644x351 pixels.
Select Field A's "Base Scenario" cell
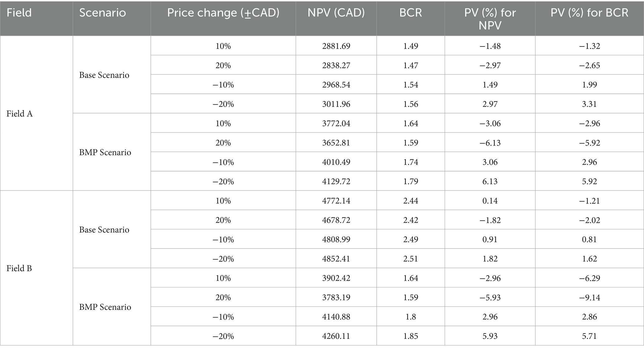(104, 75)
